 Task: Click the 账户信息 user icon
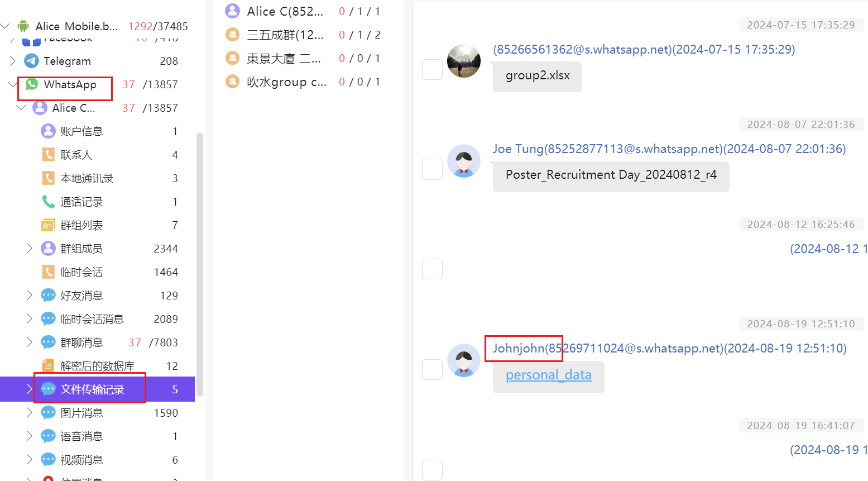tap(49, 131)
